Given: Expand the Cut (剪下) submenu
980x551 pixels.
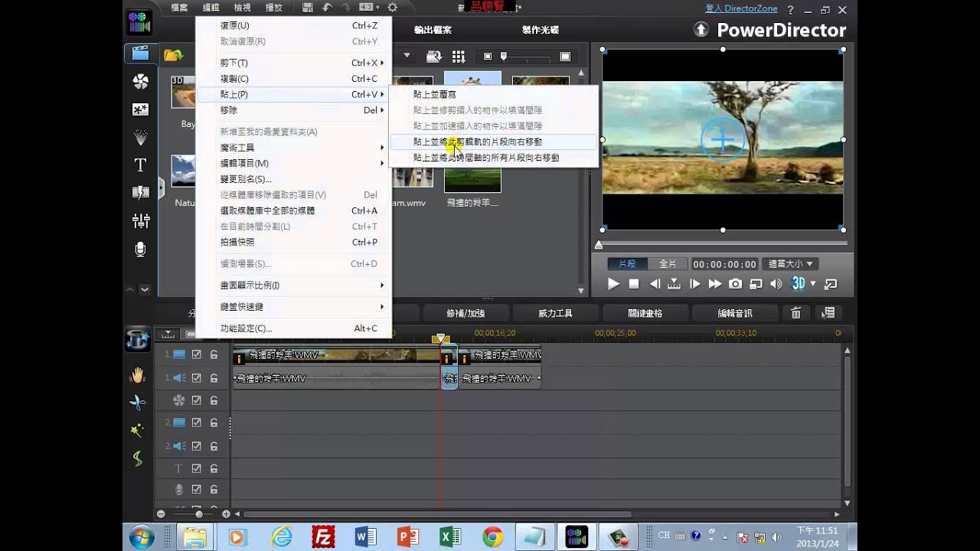Looking at the screenshot, I should pyautogui.click(x=382, y=63).
